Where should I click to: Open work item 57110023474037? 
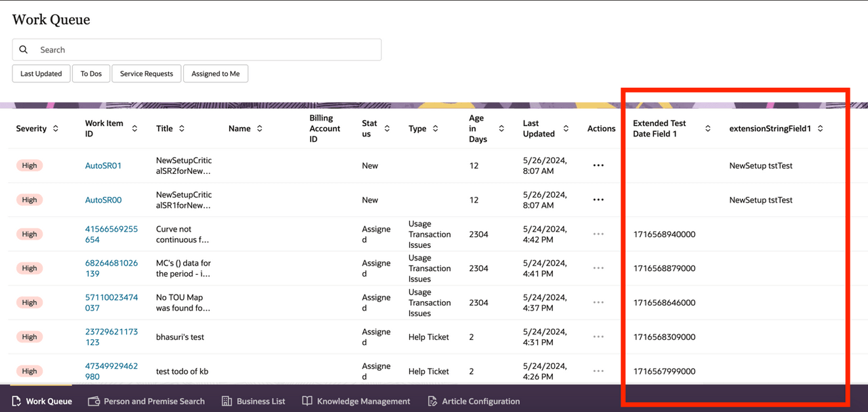click(111, 302)
